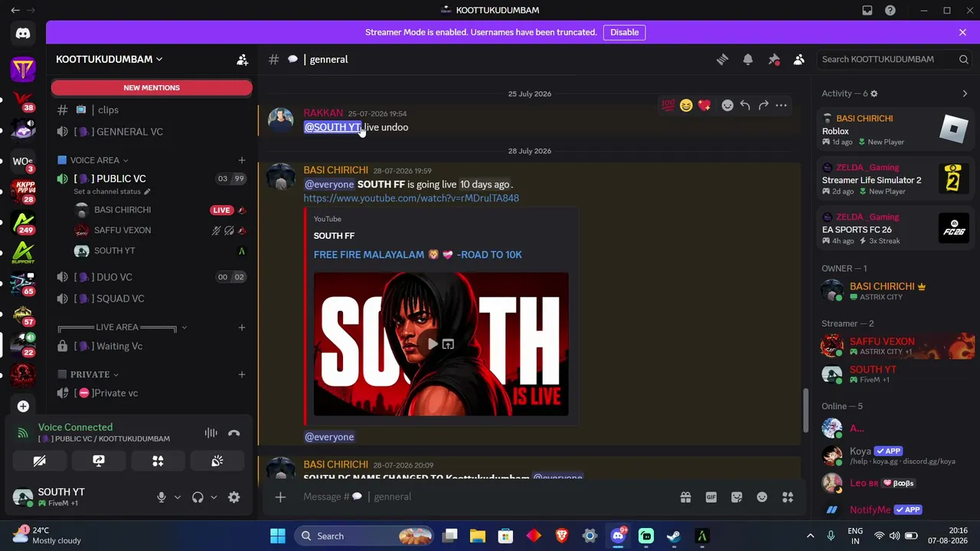980x551 pixels.
Task: Show pinned messages with the pin icon
Action: 774,60
